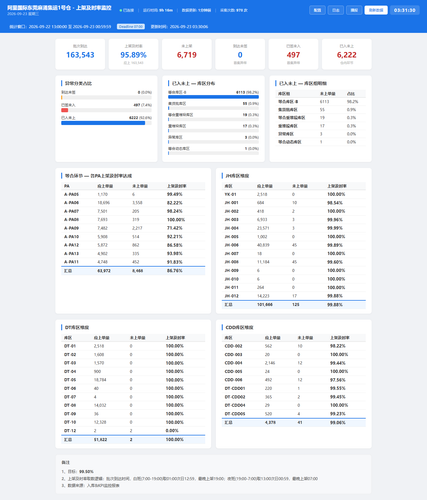Select row A-PA07 in the PA table
The height and width of the screenshot is (500, 427).
click(133, 211)
